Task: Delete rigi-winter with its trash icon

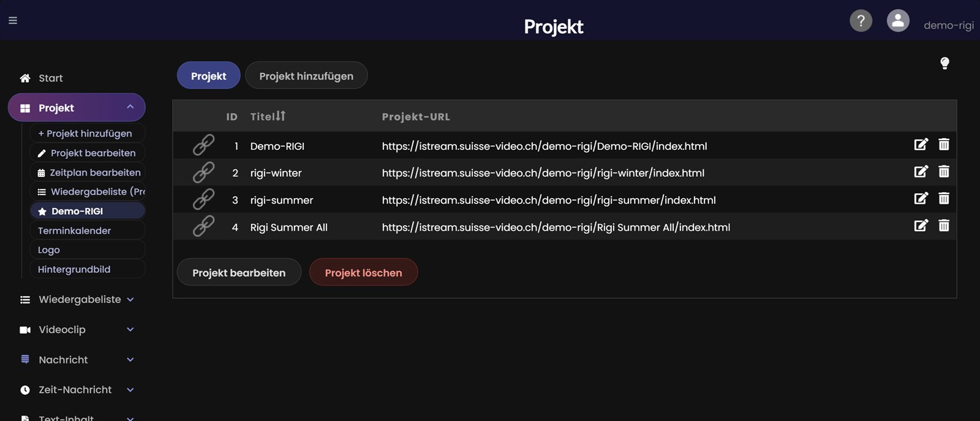Action: pos(944,171)
